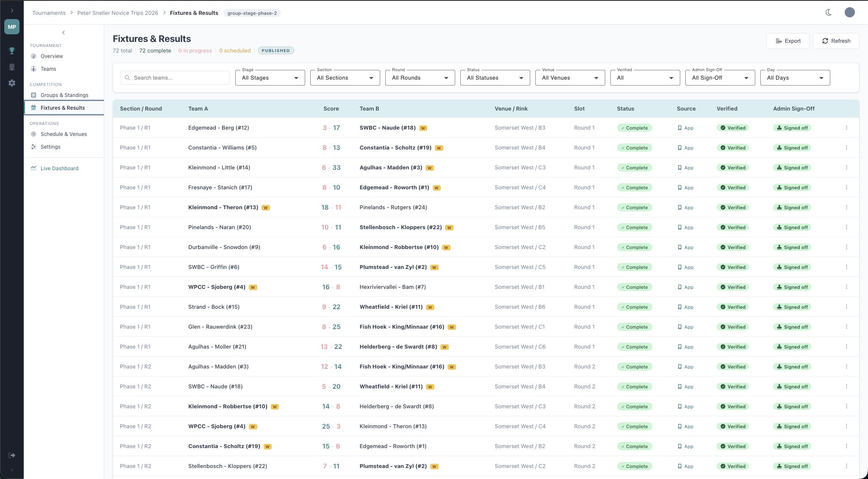This screenshot has height=479, width=868.
Task: Click the 0 in progress count
Action: (x=195, y=51)
